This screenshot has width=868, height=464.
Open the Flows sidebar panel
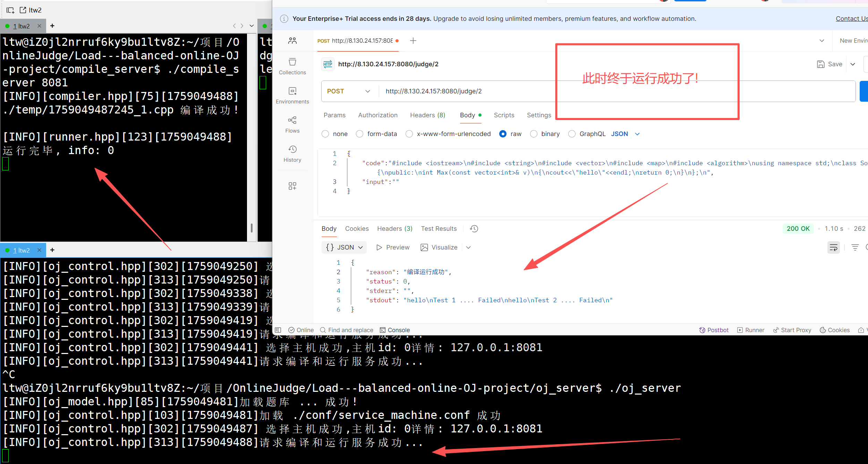coord(292,125)
